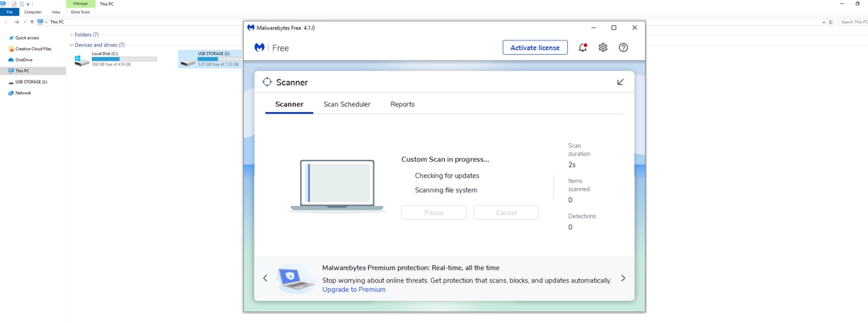Go back in File Explorer navigation
Viewport: 868px width, 323px height.
coord(7,22)
